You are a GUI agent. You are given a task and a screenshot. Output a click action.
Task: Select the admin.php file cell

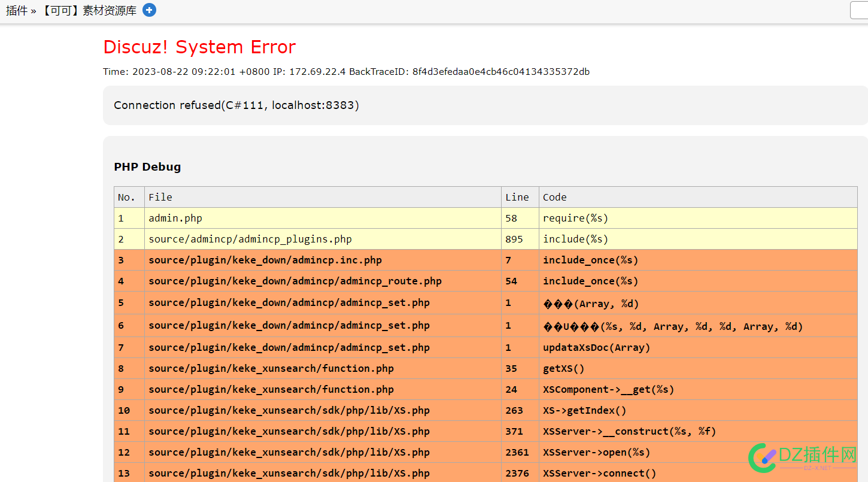[x=175, y=219]
